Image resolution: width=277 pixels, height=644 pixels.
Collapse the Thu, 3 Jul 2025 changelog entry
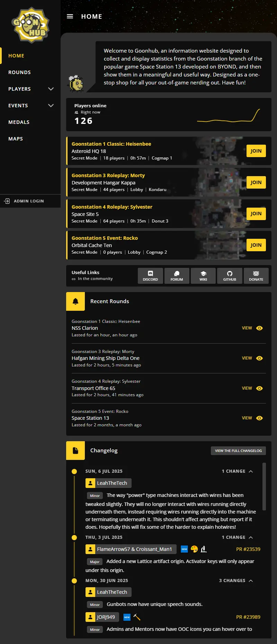[x=251, y=537]
